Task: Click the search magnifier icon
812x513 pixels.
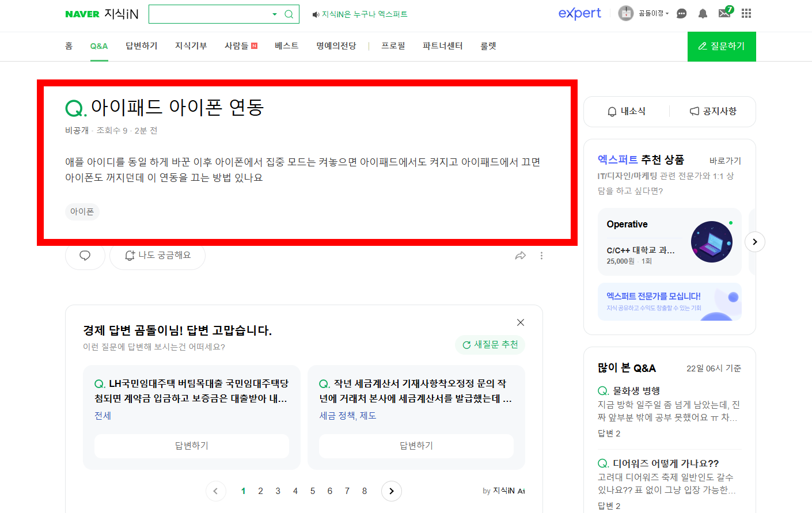Action: point(289,14)
